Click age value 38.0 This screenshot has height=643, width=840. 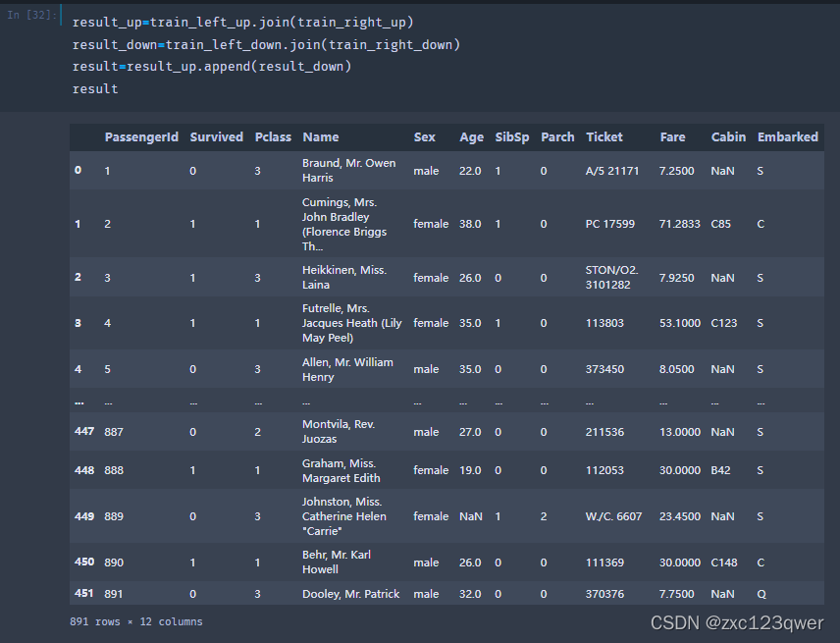pos(470,224)
